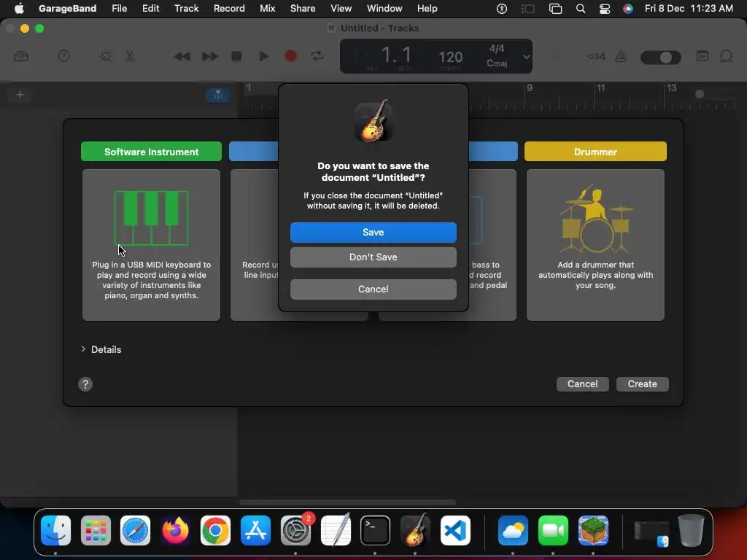Toggle the Metronome icon

click(621, 56)
